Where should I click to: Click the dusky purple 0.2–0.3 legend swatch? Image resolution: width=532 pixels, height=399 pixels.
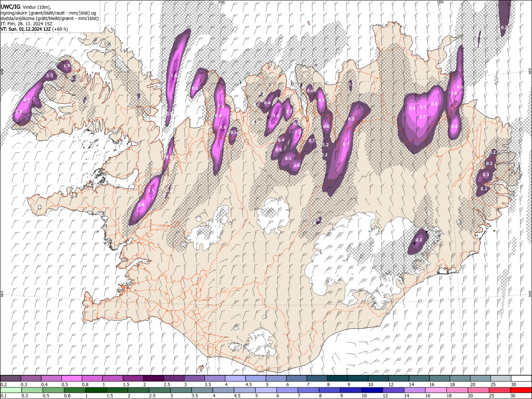click(10, 378)
